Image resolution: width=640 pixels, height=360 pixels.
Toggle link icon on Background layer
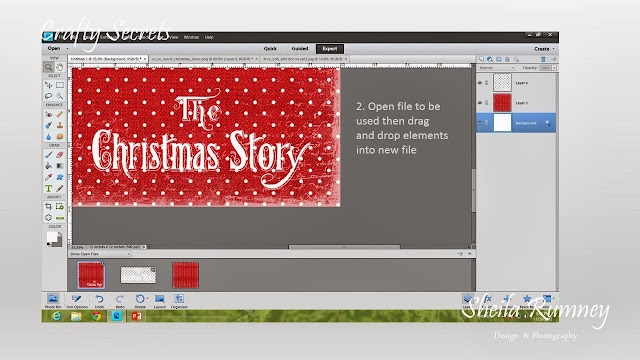click(487, 122)
